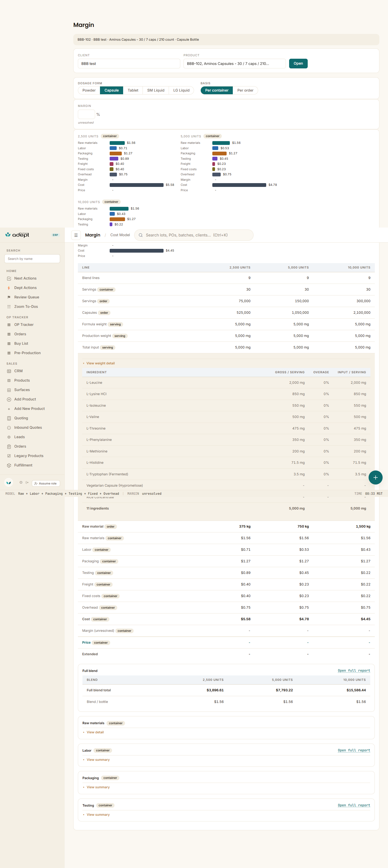Click the floating teal plus button
This screenshot has width=388, height=868.
(375, 477)
